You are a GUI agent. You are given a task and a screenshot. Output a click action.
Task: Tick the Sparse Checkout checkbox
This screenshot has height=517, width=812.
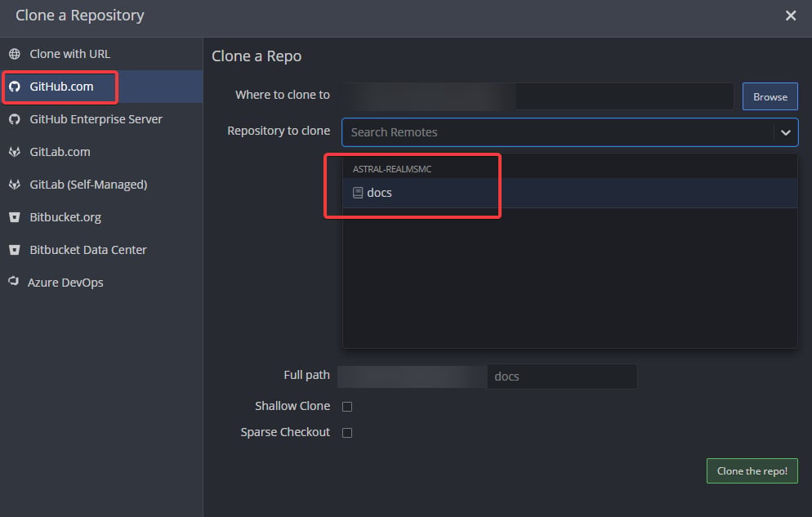(x=347, y=433)
